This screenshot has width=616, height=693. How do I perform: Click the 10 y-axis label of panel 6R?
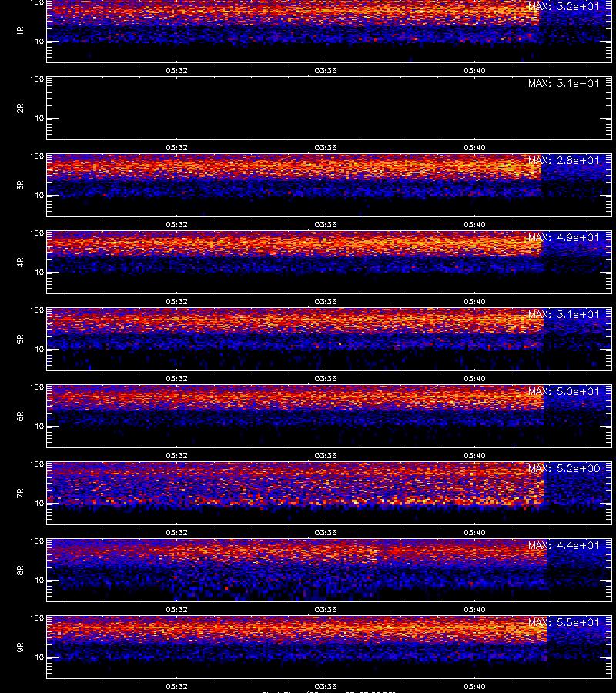[x=40, y=427]
